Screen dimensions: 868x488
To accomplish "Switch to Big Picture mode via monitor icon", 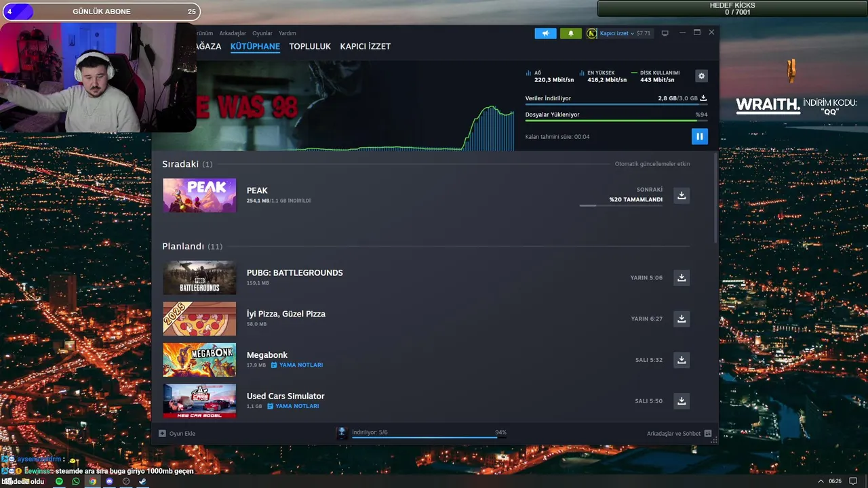I will (x=665, y=33).
